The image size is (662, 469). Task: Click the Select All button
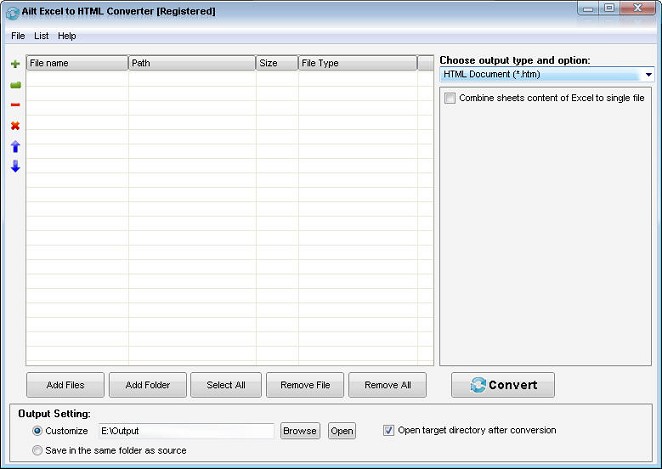coord(226,385)
